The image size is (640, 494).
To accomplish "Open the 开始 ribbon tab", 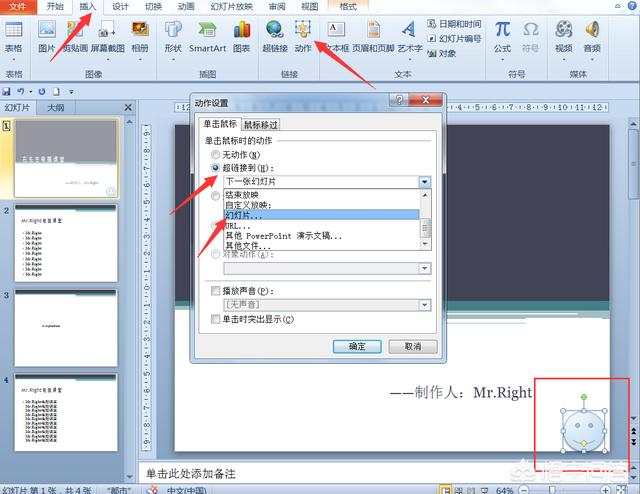I will click(x=55, y=7).
